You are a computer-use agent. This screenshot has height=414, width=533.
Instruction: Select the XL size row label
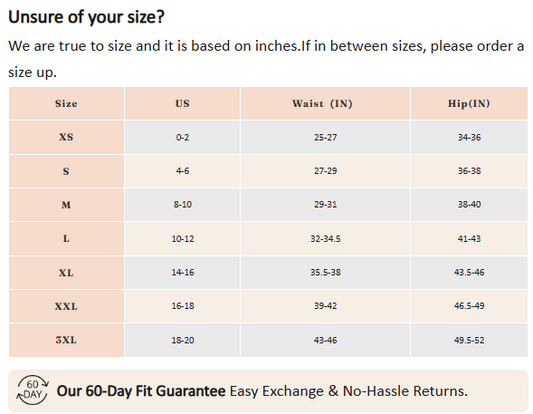tap(66, 273)
